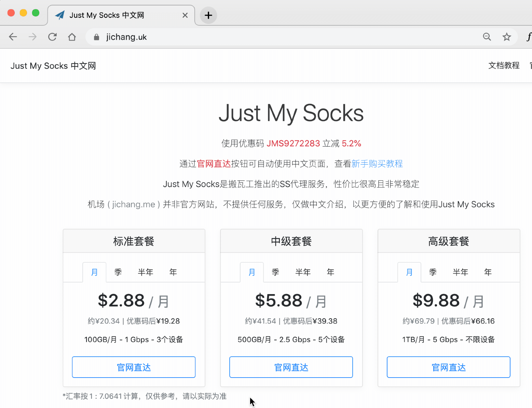Click the 1TB/月 - 5 Gbps specification line
This screenshot has width=532, height=408.
coord(449,339)
